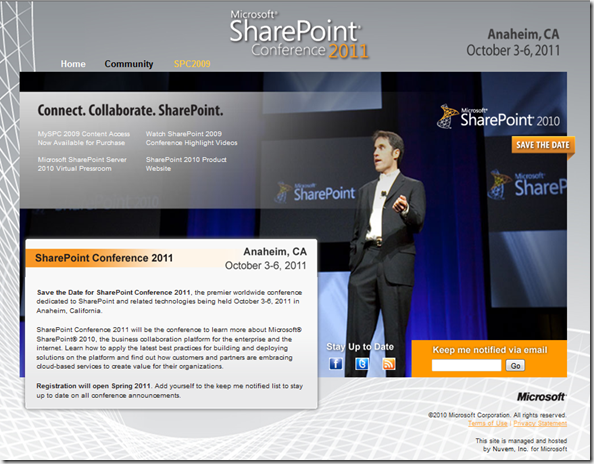The image size is (594, 464).
Task: Click the SharePoint 2010 logo banner
Action: click(498, 117)
